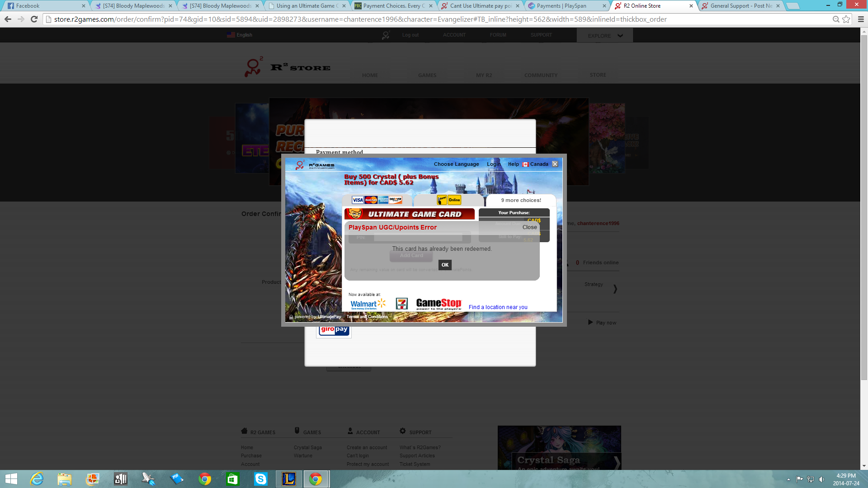Click the browser reload icon

point(34,19)
